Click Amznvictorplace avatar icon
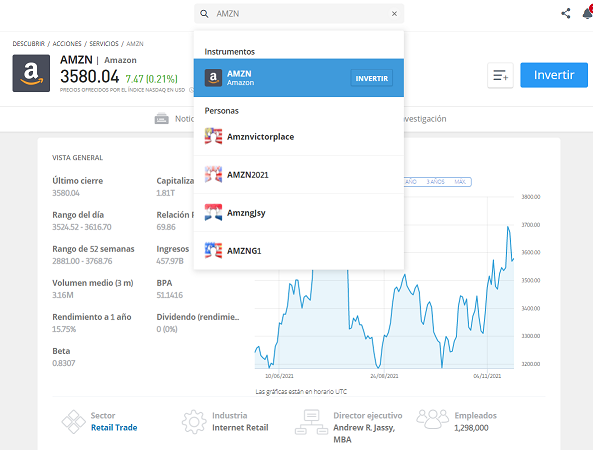Screen dimensions: 593x450 point(213,137)
